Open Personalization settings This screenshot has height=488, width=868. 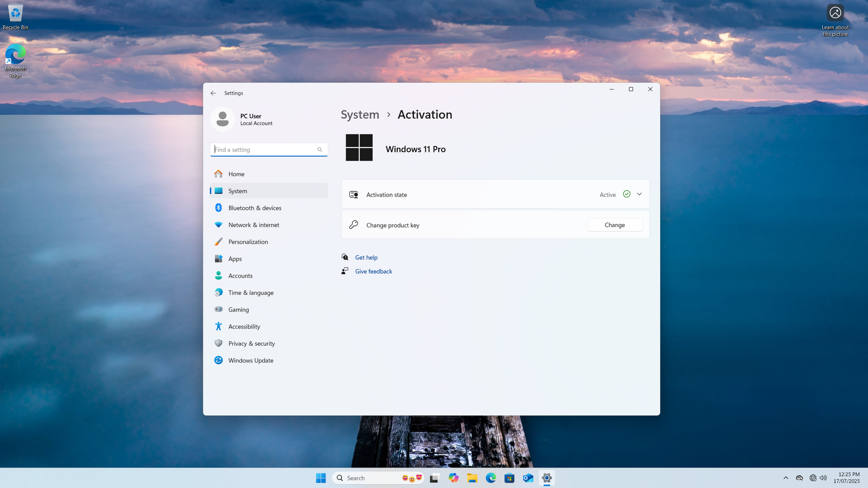269,242
